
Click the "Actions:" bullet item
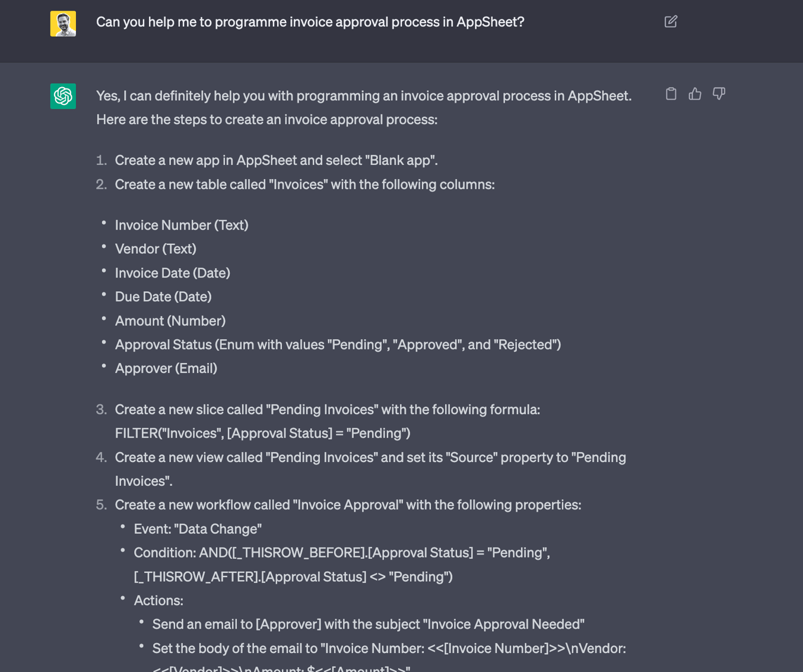click(x=158, y=600)
